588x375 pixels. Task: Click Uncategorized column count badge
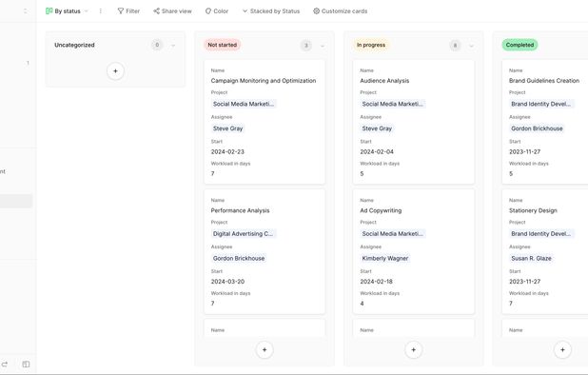(x=157, y=45)
